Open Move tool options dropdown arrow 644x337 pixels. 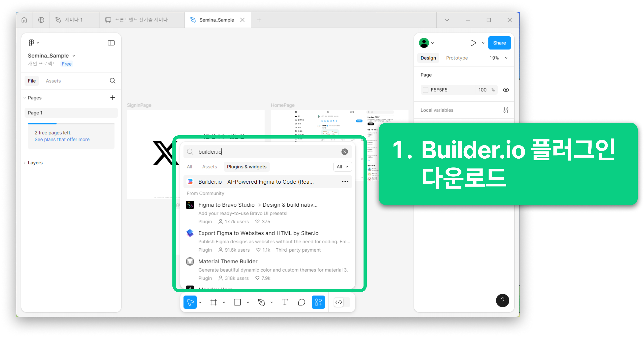[x=200, y=302]
